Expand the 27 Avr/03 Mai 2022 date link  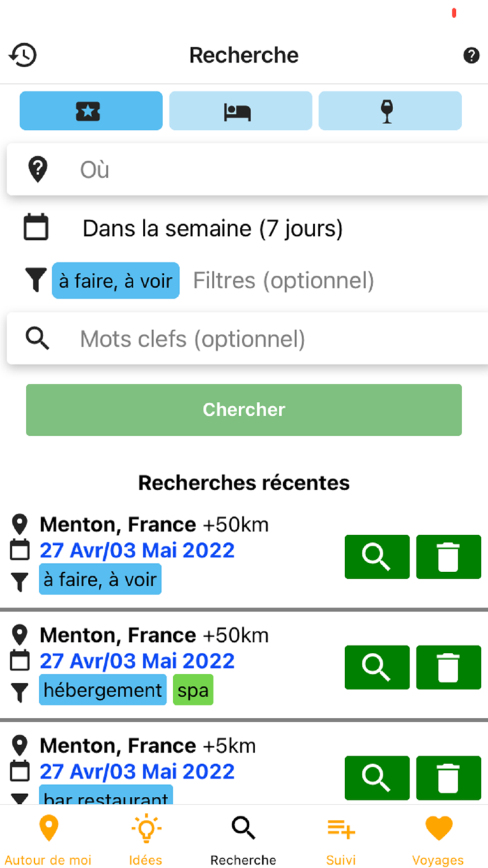(x=137, y=551)
